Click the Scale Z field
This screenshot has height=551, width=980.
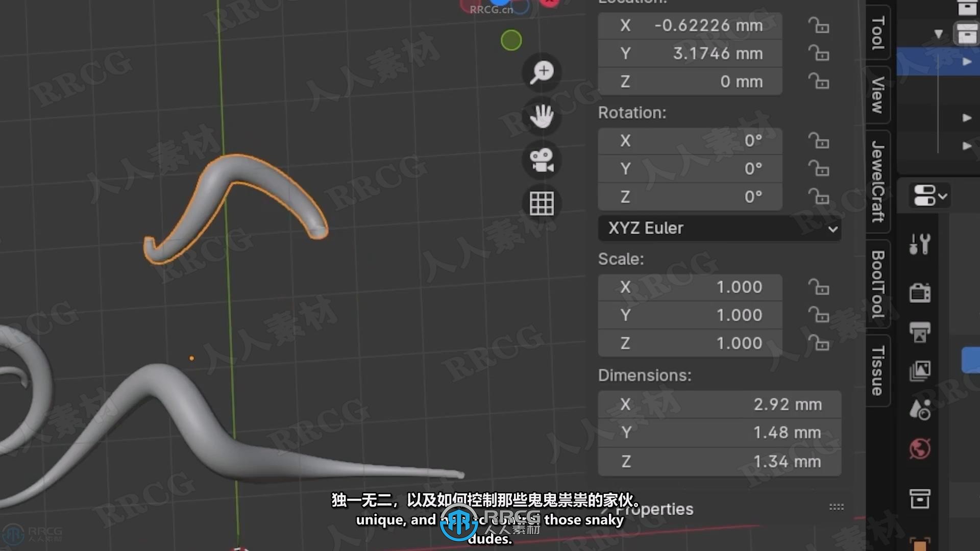point(690,343)
